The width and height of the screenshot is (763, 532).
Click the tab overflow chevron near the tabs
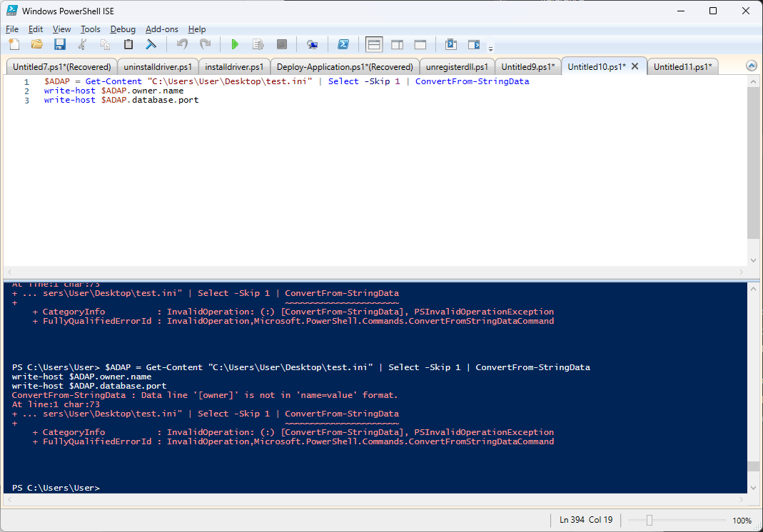pos(751,65)
